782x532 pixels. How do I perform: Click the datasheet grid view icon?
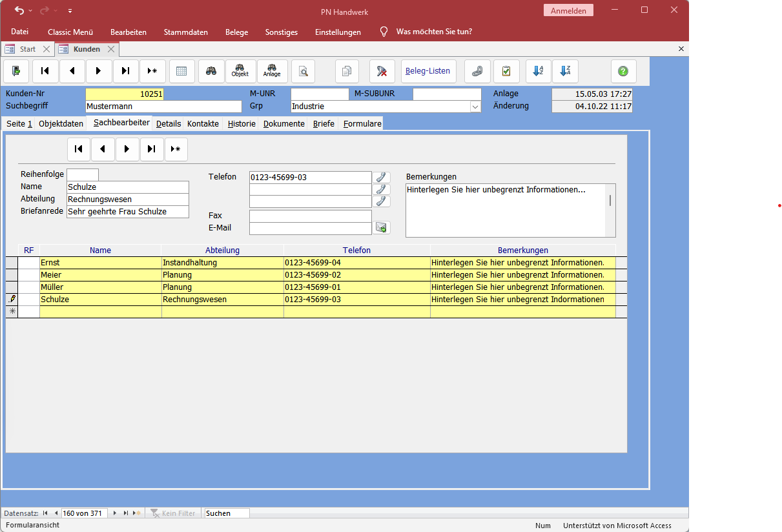pyautogui.click(x=181, y=71)
